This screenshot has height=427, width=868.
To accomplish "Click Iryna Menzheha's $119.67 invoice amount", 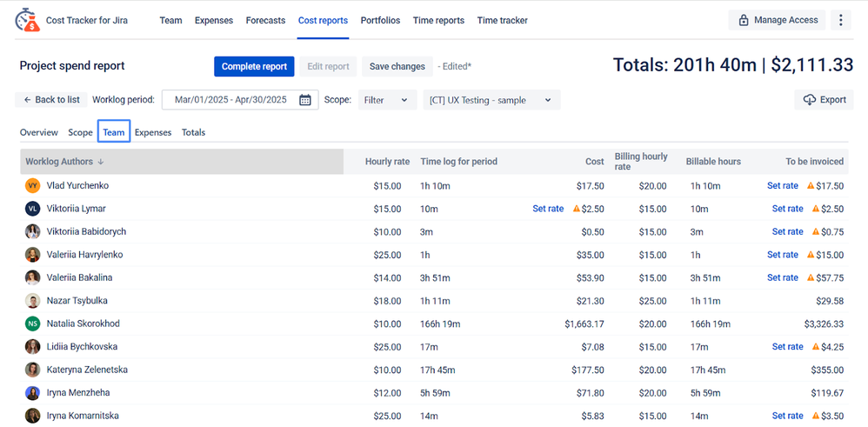I will (828, 393).
